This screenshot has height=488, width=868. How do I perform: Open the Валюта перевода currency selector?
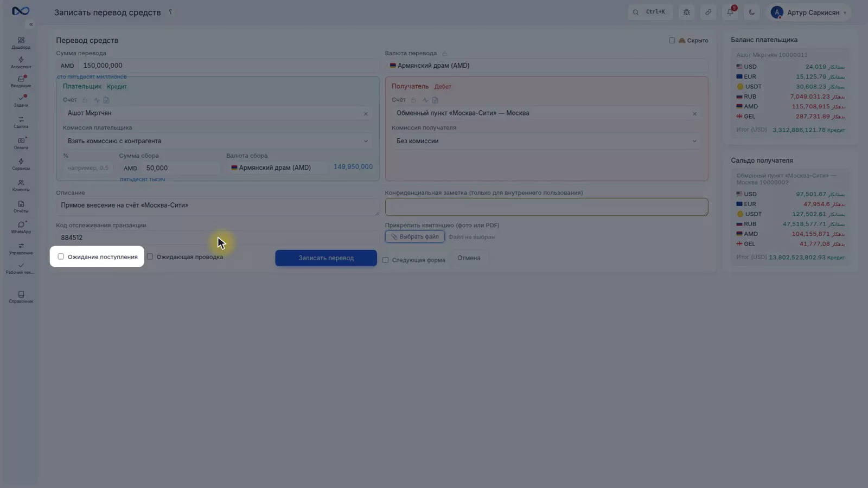tap(546, 66)
